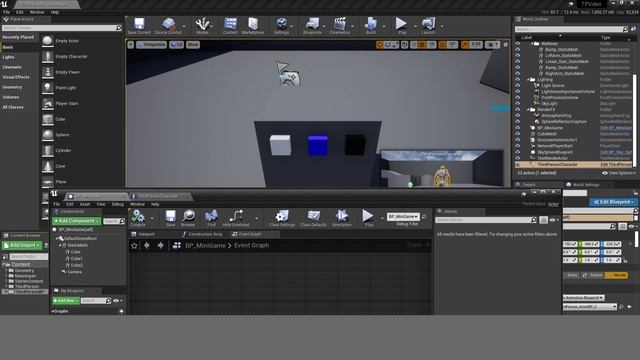
Task: Open View Options in World Outliner
Action: 619,173
